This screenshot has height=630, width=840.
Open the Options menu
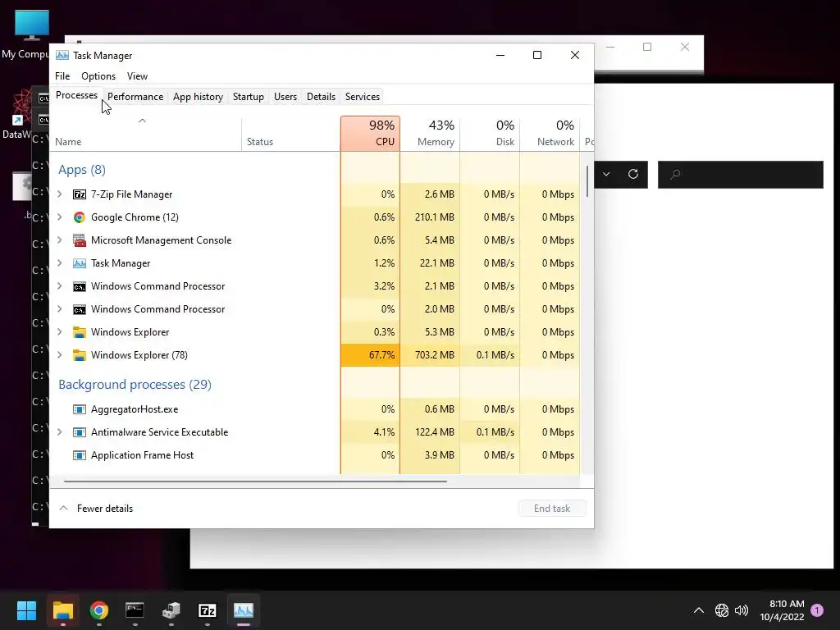click(98, 76)
